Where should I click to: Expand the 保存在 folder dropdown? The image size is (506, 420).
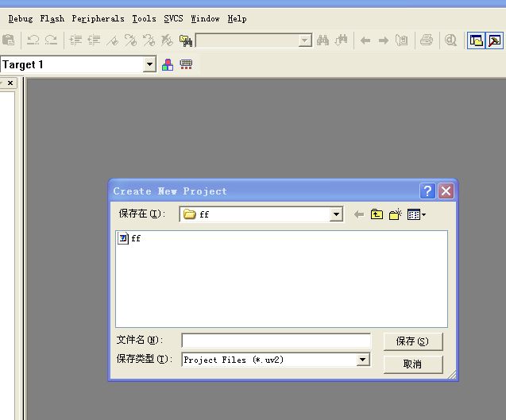click(336, 214)
